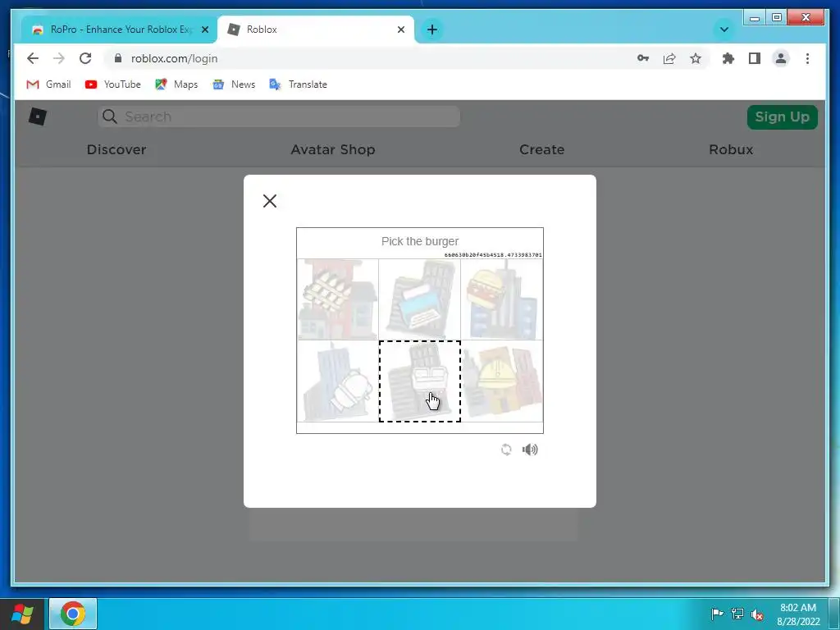Close the RoPro tab
The image size is (840, 630).
point(204,30)
